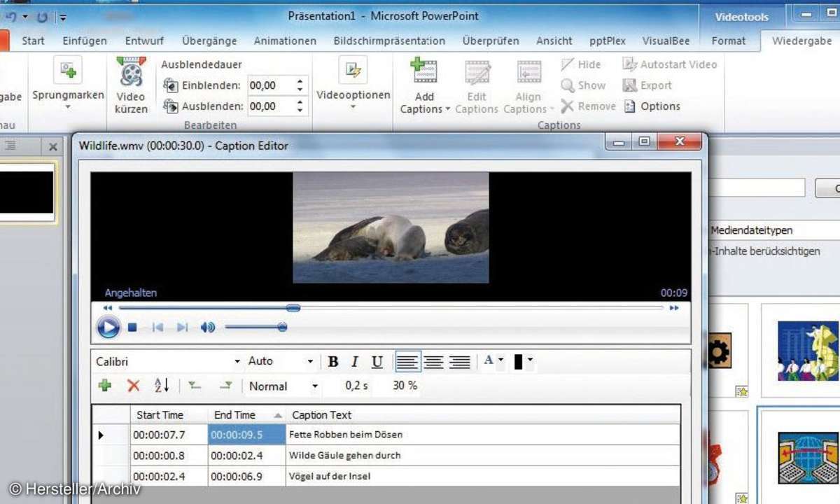Open caption Options in ribbon

pyautogui.click(x=652, y=106)
